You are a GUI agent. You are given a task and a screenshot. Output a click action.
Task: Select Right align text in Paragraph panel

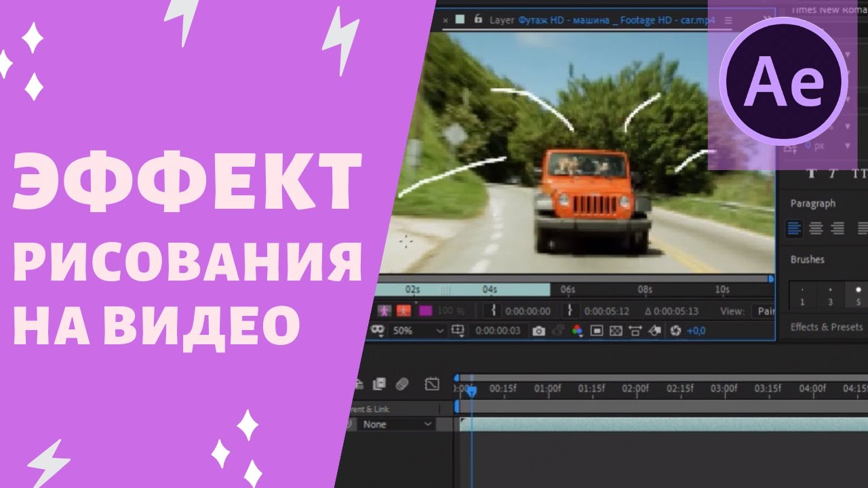click(838, 228)
